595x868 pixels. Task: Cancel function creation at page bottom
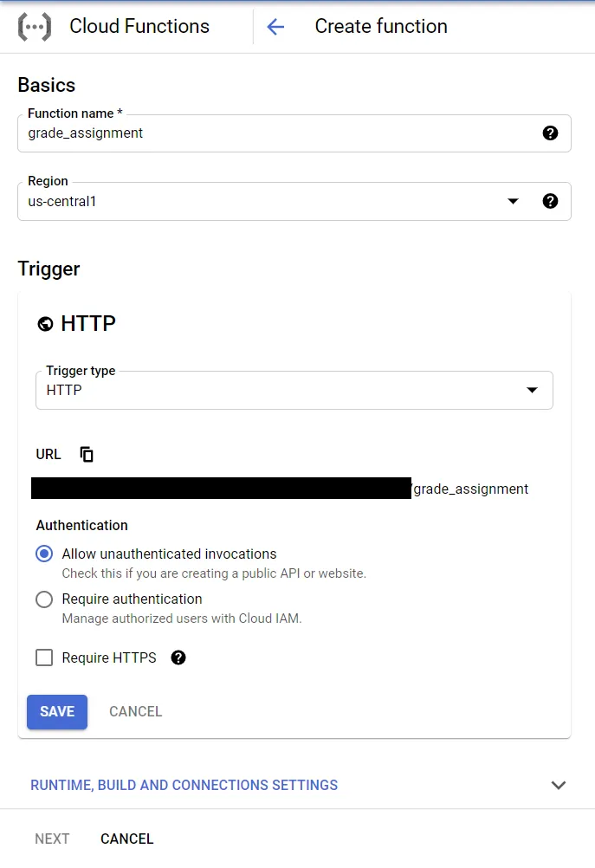point(127,839)
